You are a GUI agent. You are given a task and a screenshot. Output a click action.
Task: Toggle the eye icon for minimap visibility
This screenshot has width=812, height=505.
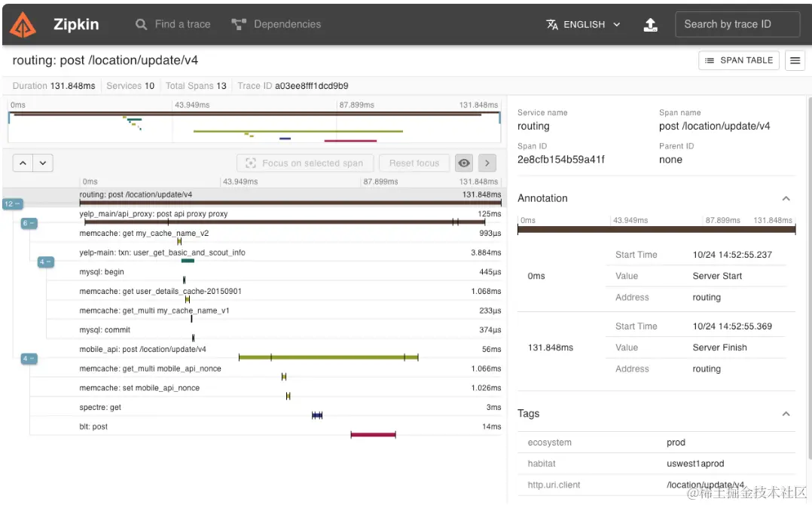click(464, 163)
